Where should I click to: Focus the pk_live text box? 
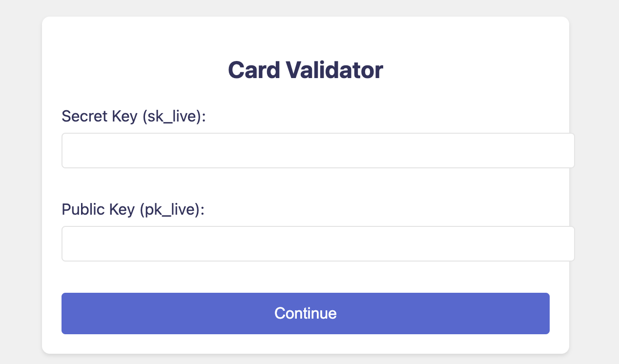click(317, 243)
